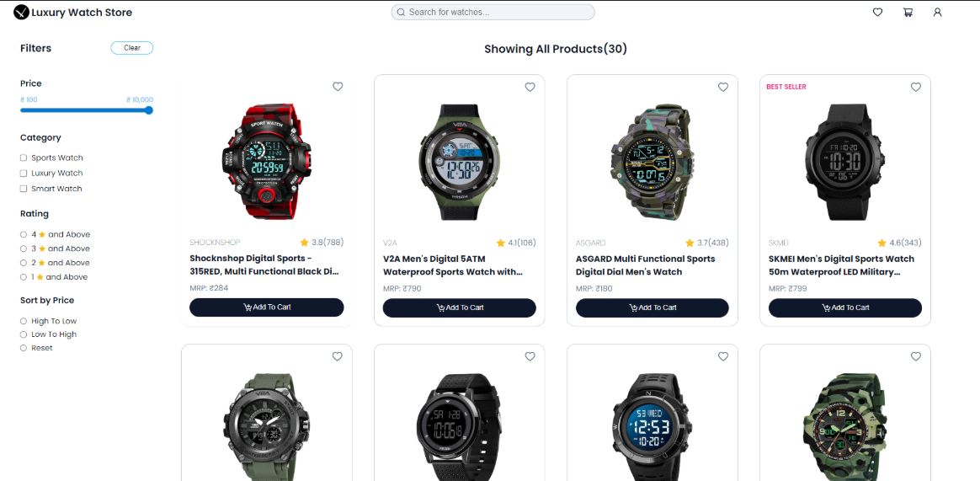Adjust the price range slider handle
Screen dimensions: 980x481
(149, 110)
